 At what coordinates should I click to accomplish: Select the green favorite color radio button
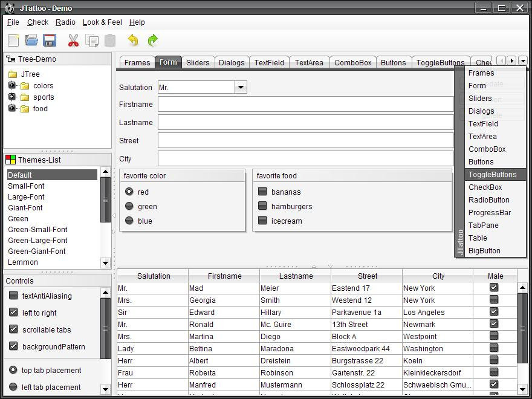coord(129,206)
